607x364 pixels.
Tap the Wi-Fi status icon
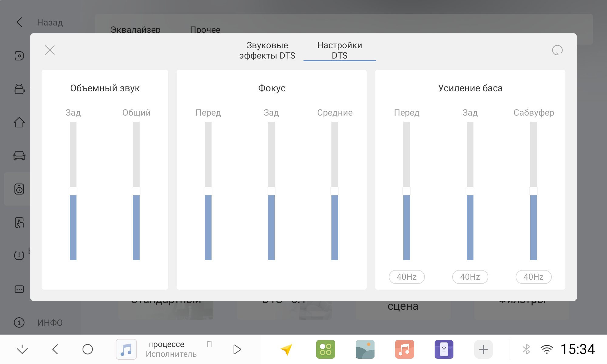click(547, 349)
